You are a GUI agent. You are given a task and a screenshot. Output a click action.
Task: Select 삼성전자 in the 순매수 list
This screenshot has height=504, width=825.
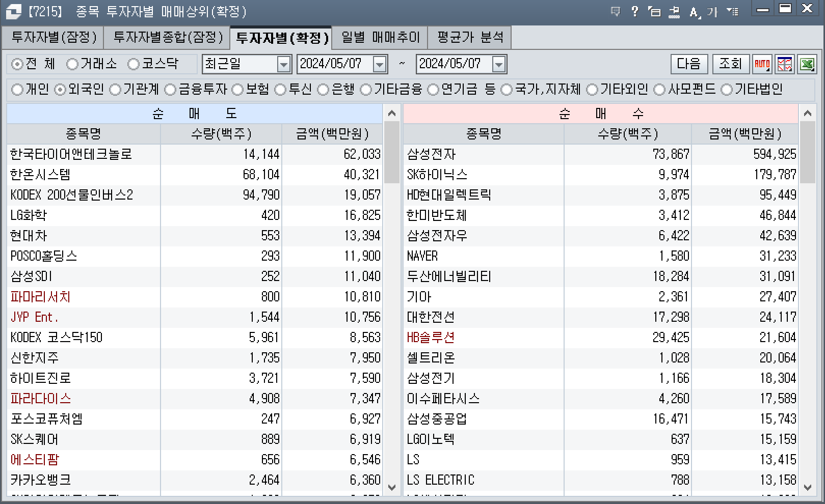tap(601, 154)
